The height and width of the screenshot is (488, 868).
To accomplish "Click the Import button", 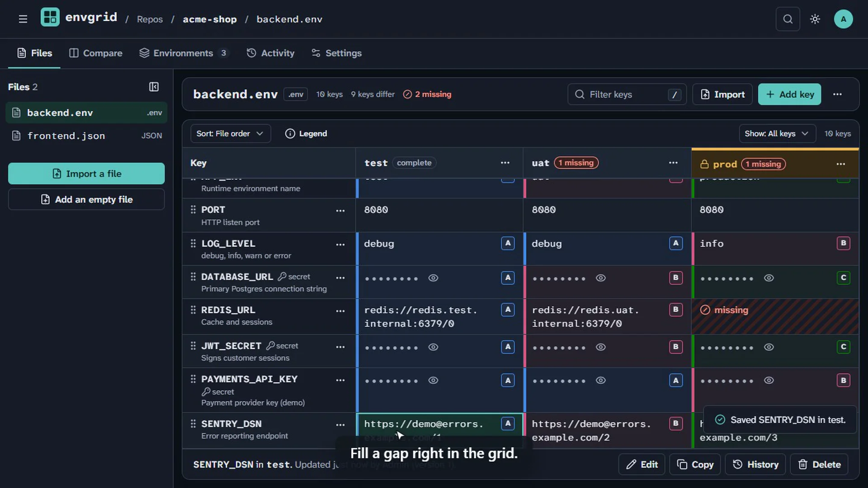I will [722, 94].
